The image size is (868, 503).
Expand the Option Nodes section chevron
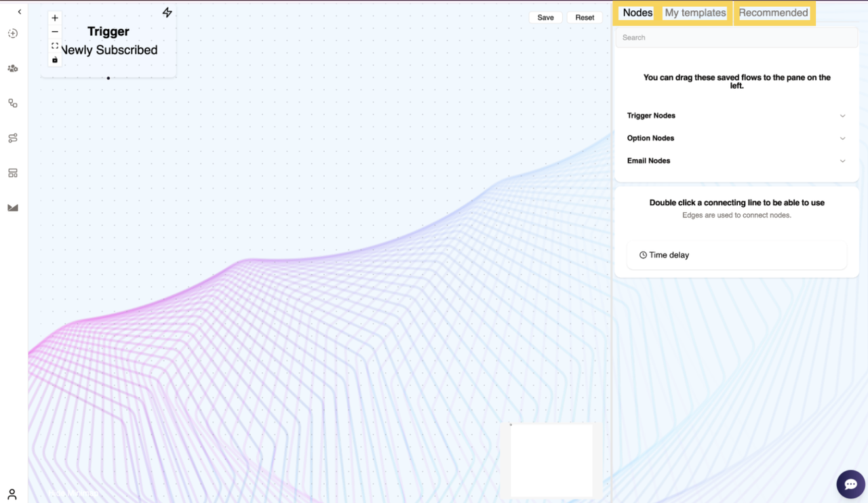[842, 138]
